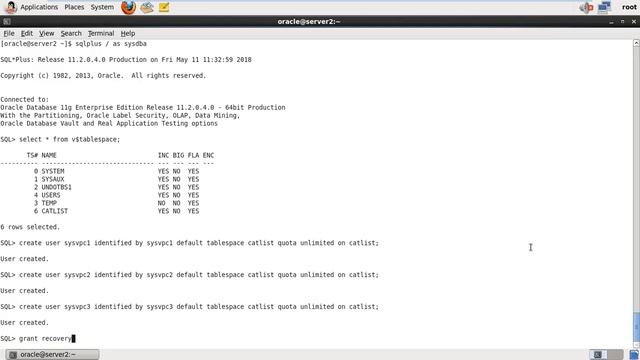Image resolution: width=640 pixels, height=360 pixels.
Task: Click the Copyright Oracle line
Action: point(103,76)
